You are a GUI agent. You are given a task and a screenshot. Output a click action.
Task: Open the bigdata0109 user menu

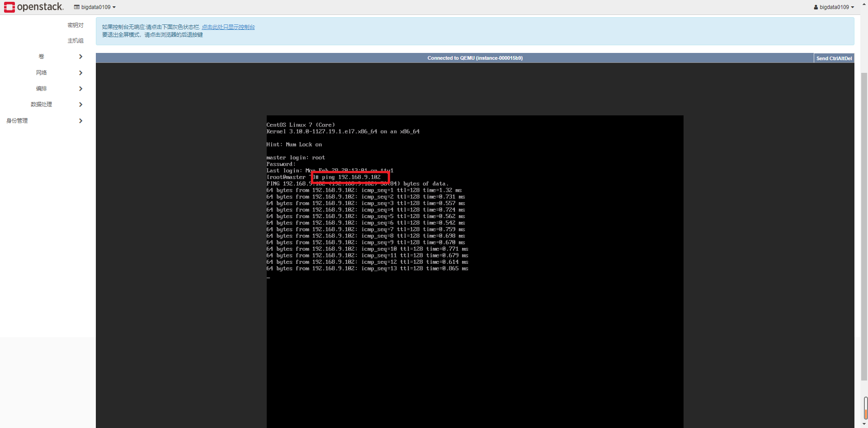click(834, 7)
